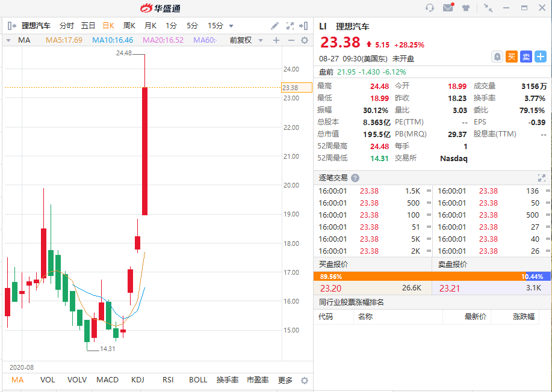Expand MA indicator dropdown triangle
Viewport: 552px width, 392px height.
(x=8, y=40)
